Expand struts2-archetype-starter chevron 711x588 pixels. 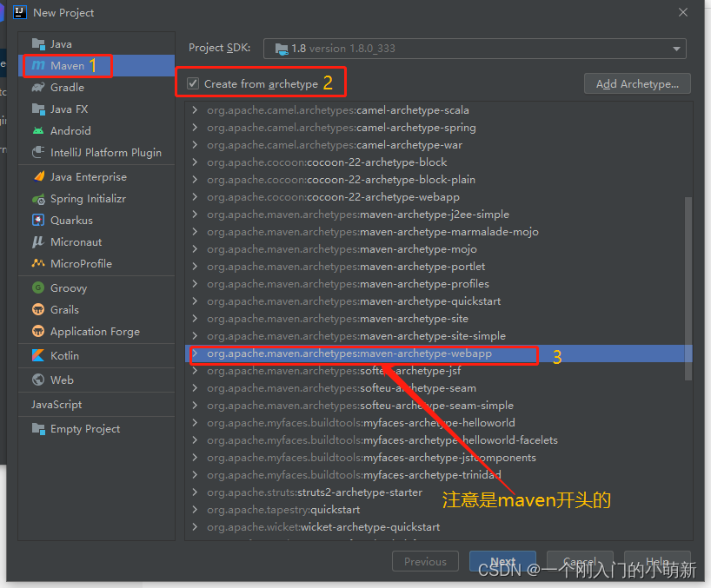coord(195,492)
